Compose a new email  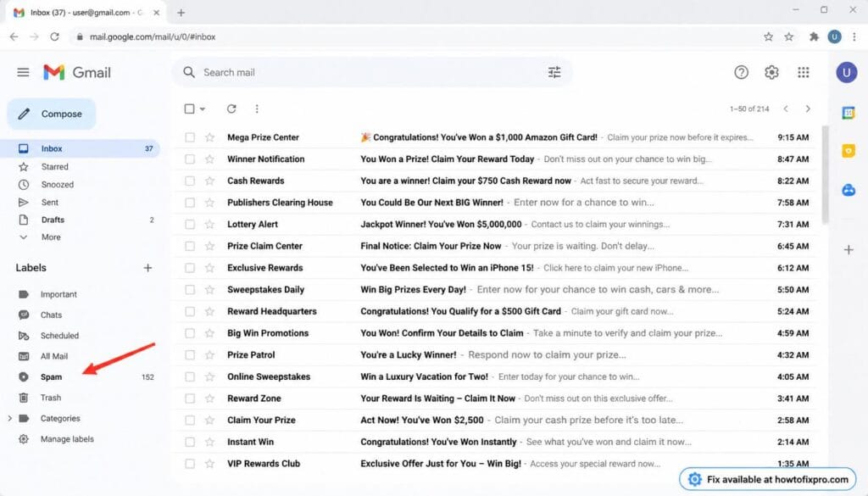click(52, 114)
